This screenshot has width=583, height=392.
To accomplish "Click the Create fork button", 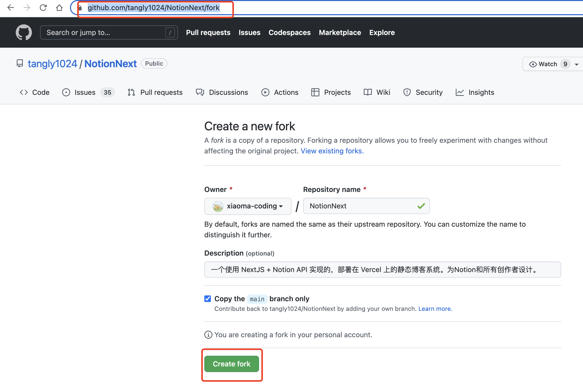I will [x=231, y=364].
